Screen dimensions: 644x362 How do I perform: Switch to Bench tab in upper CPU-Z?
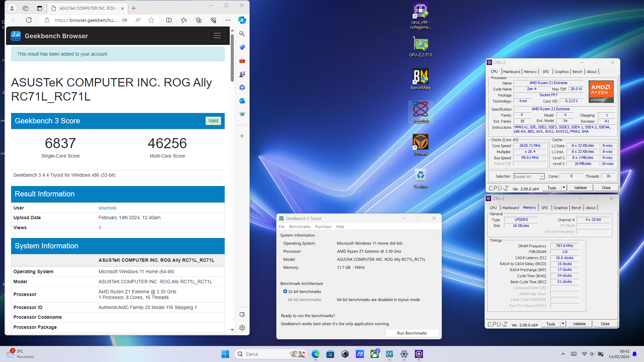point(577,72)
